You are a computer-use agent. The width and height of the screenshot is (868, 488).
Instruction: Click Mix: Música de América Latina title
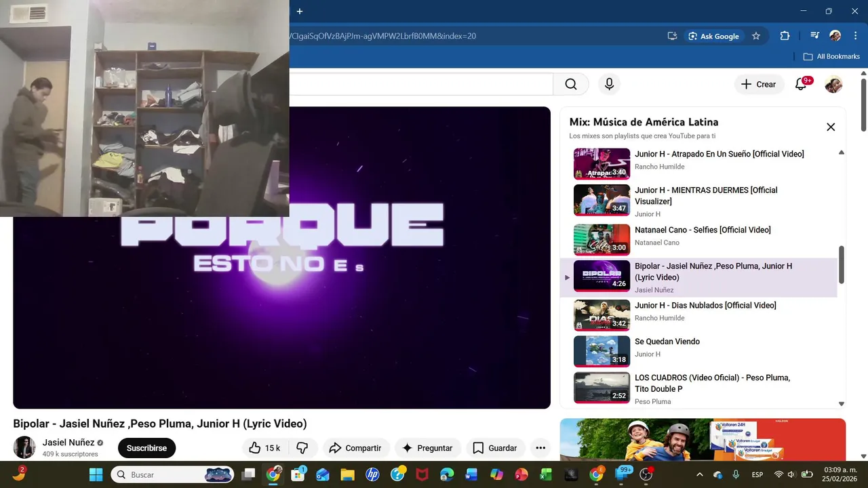click(644, 122)
